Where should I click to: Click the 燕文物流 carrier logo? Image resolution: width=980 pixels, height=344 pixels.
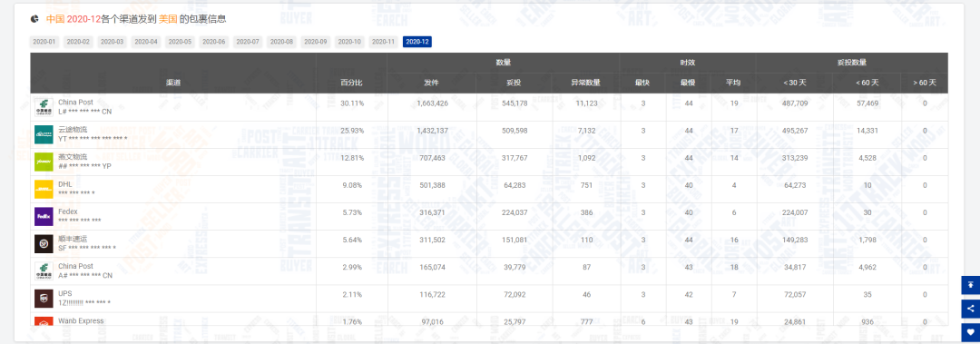44,162
